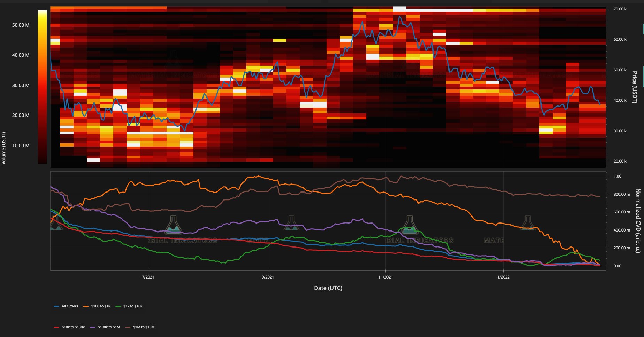Click the 50.00 M volume scale label
Image resolution: width=644 pixels, height=337 pixels.
[x=21, y=25]
